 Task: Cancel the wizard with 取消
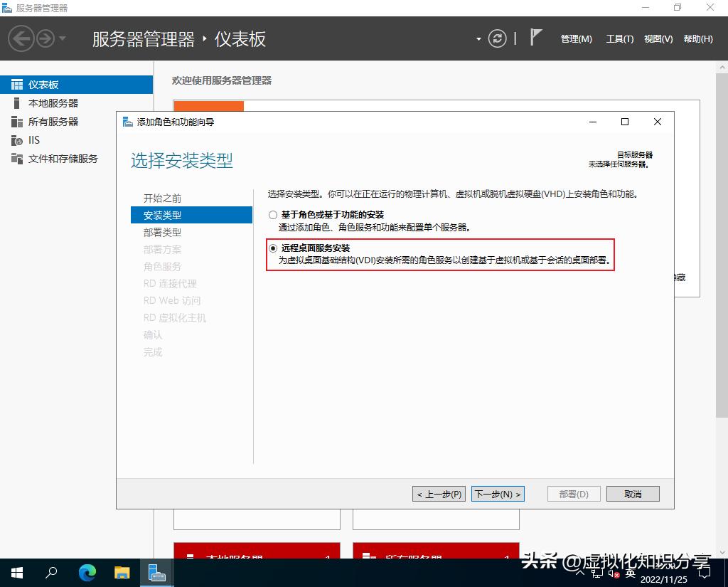[632, 493]
